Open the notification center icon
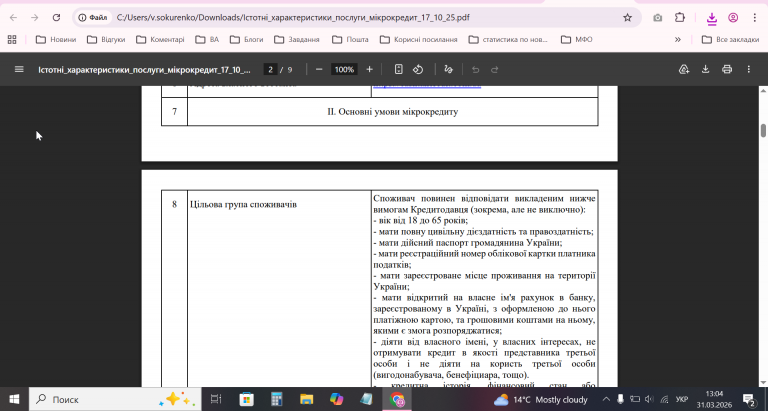The height and width of the screenshot is (411, 768). pyautogui.click(x=748, y=399)
